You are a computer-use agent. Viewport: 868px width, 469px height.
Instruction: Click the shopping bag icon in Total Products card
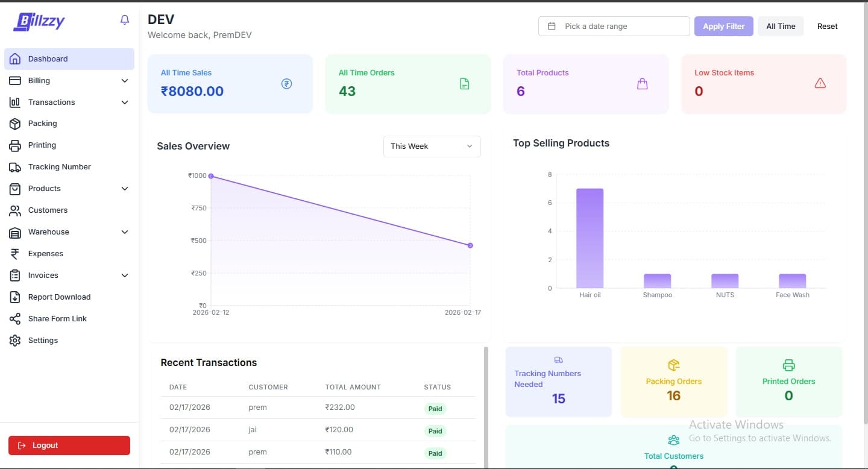coord(643,84)
